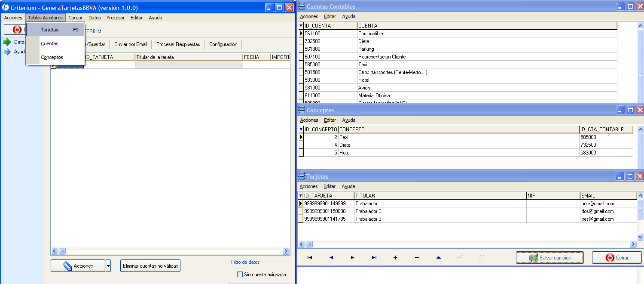Insert a new record with plus icon
644x284 pixels.
point(395,257)
